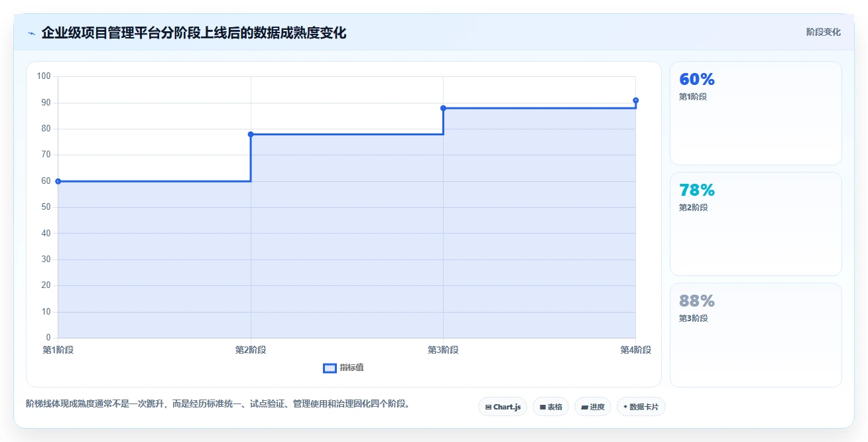
Task: Click the data point at 第3阶段 (88)
Action: coord(443,108)
